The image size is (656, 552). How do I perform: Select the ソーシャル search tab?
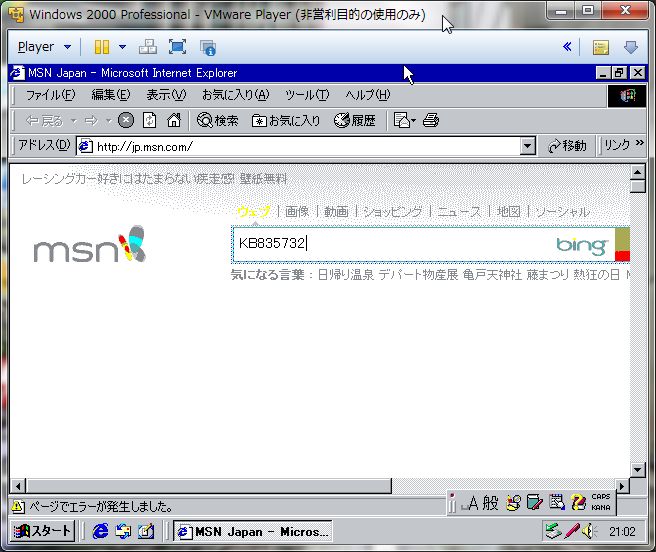pos(562,212)
